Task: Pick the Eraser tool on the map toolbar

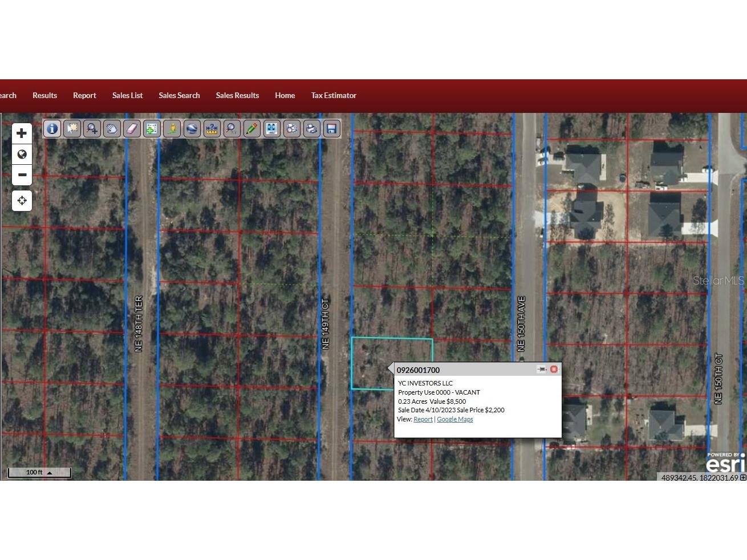Action: [132, 128]
